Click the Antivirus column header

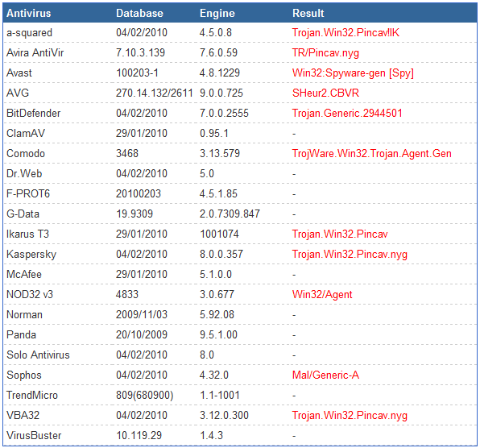tap(28, 13)
